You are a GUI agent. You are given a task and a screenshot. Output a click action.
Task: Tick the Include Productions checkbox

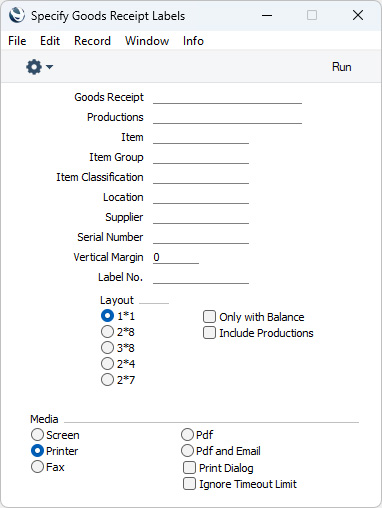209,333
